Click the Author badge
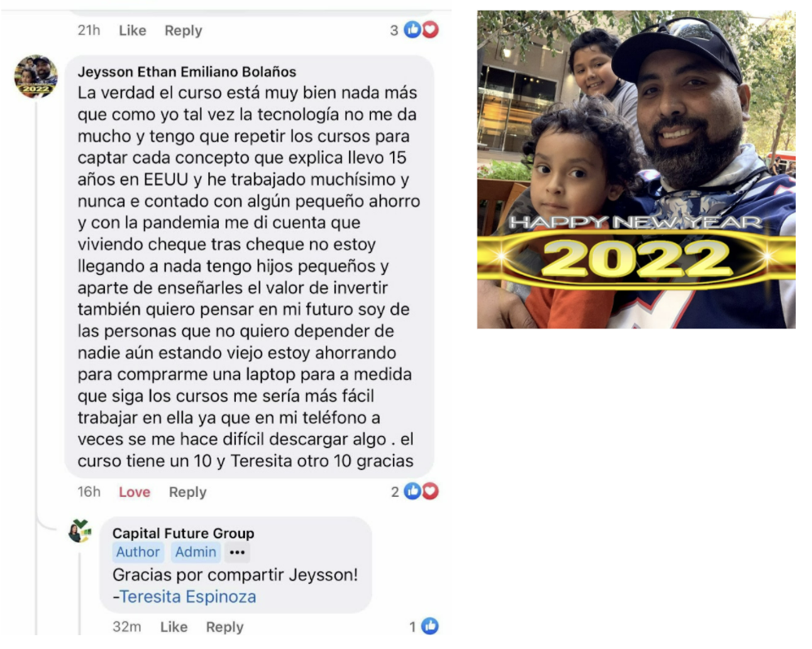Image resolution: width=812 pixels, height=649 pixels. tap(138, 552)
